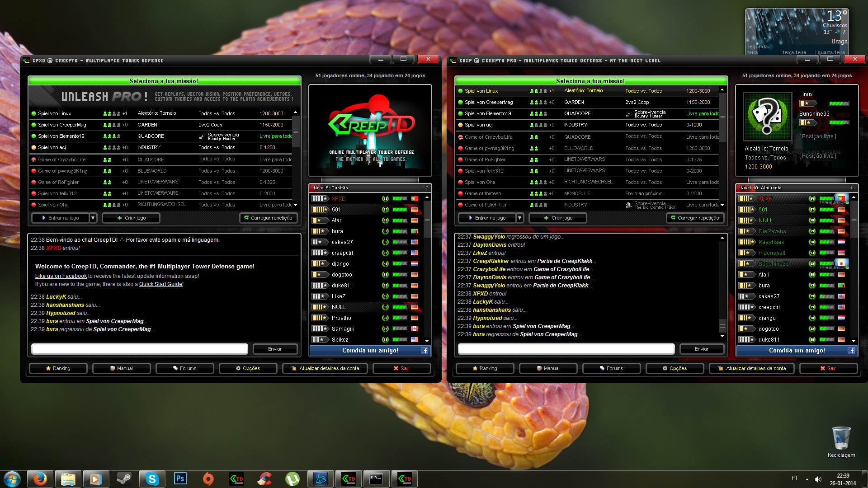
Task: Click green status dot of Spiel von Linux, left window
Action: coord(33,113)
